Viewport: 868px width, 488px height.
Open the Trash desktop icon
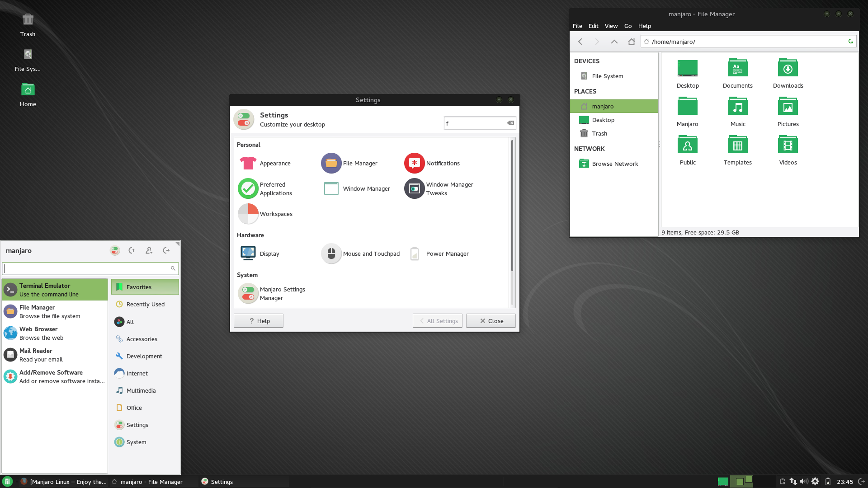point(28,25)
